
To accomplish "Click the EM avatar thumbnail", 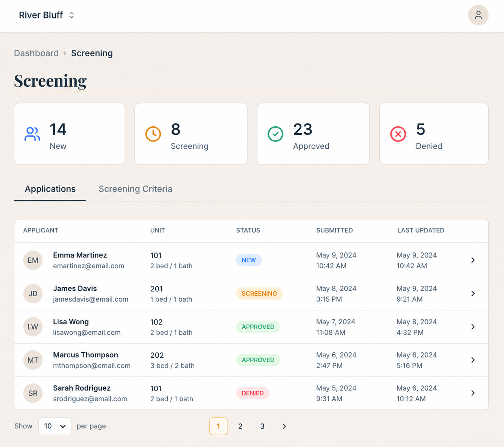I will click(x=33, y=260).
